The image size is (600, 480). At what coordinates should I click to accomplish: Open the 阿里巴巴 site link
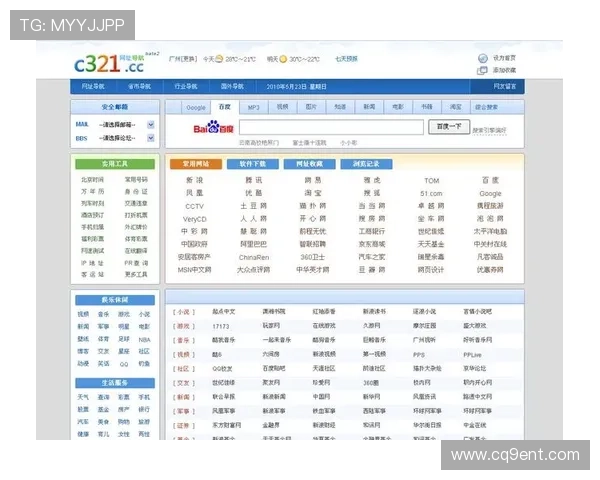253,244
